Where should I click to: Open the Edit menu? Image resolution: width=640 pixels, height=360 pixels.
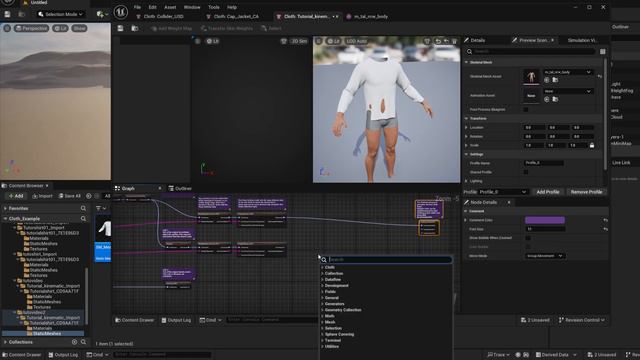point(152,7)
